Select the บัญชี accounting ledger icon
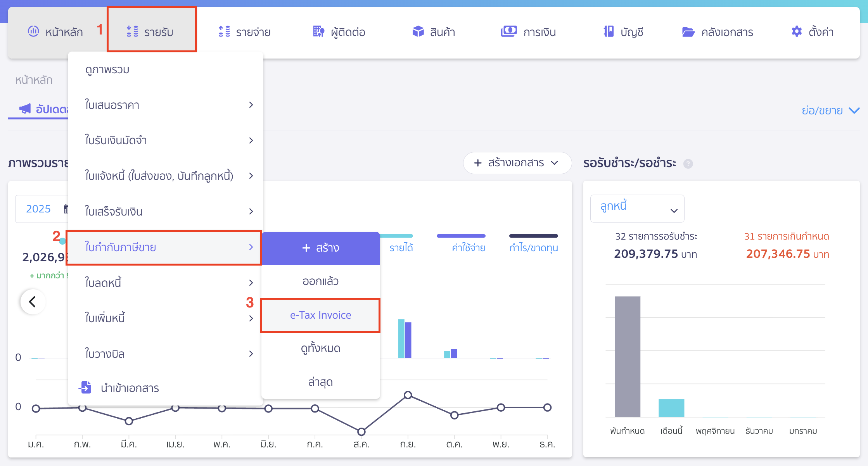 tap(608, 31)
